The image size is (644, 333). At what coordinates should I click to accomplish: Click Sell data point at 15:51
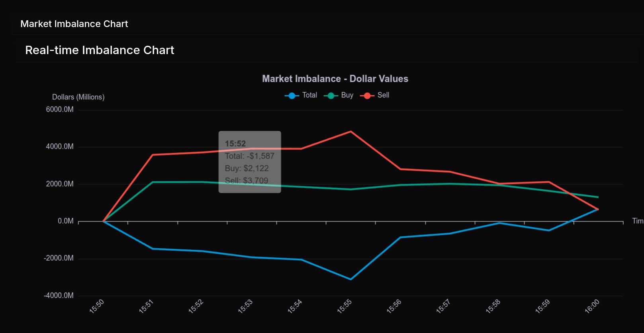coord(153,155)
